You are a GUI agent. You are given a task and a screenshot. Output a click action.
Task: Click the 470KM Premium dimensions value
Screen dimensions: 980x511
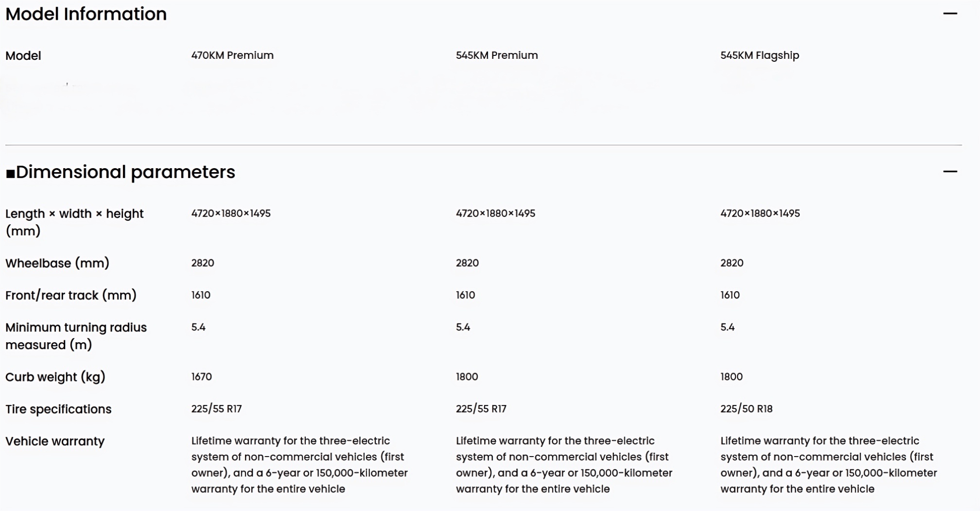pyautogui.click(x=231, y=213)
